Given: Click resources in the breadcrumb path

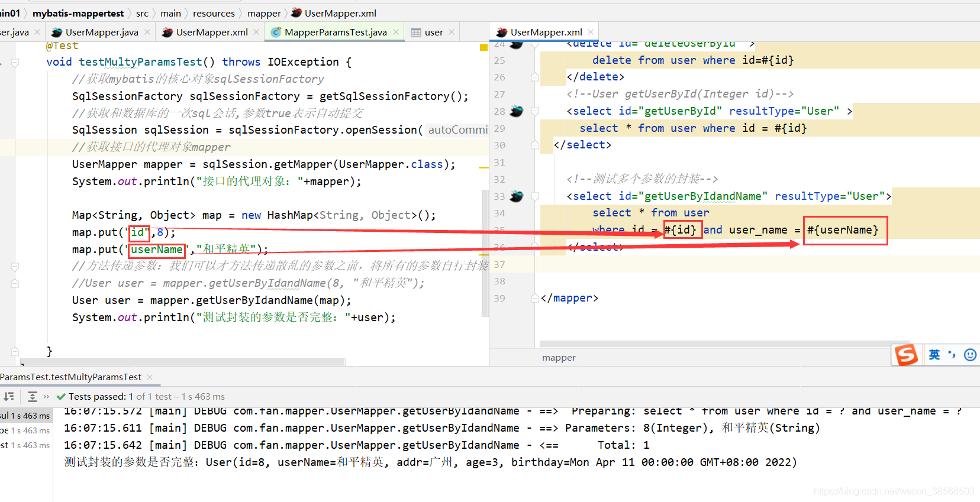Looking at the screenshot, I should 214,13.
